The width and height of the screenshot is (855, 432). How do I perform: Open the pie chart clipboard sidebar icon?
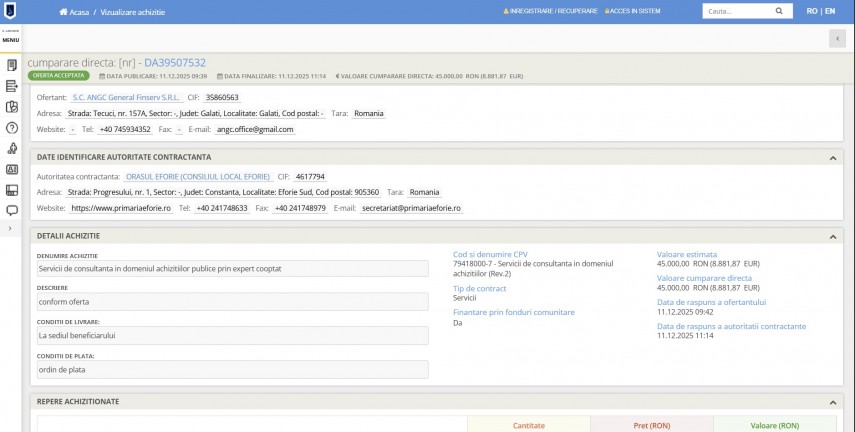click(12, 107)
